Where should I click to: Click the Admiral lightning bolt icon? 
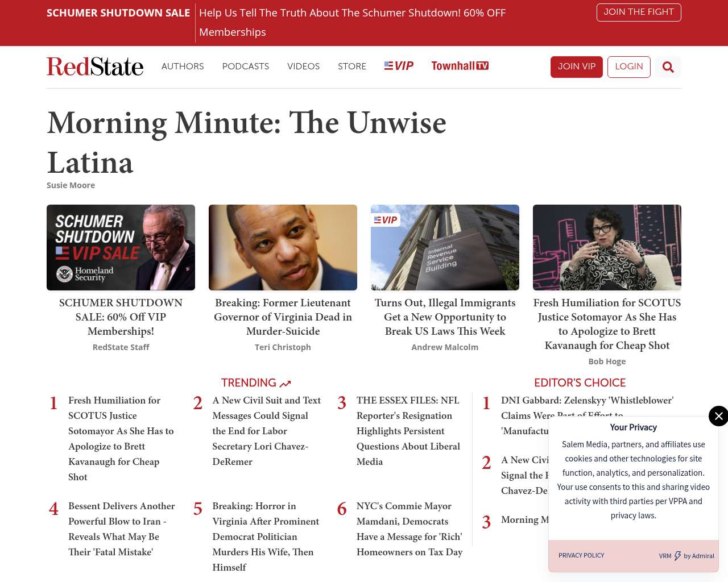pos(677,556)
